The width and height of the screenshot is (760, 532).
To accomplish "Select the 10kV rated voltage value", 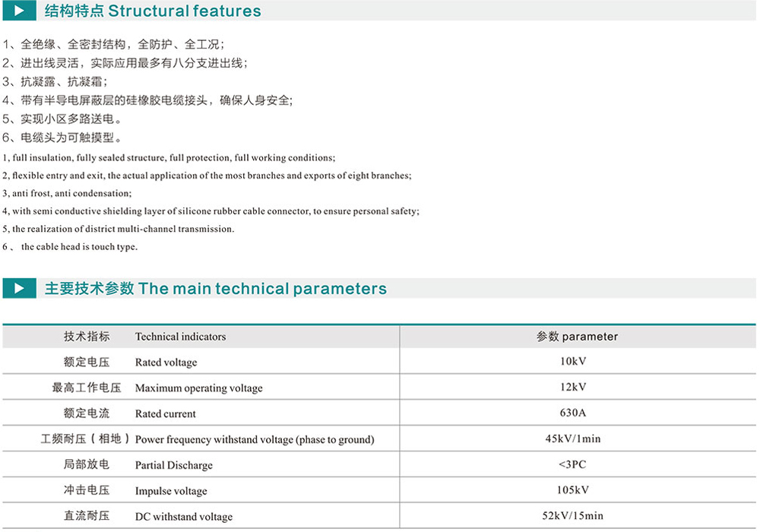I will click(x=573, y=361).
